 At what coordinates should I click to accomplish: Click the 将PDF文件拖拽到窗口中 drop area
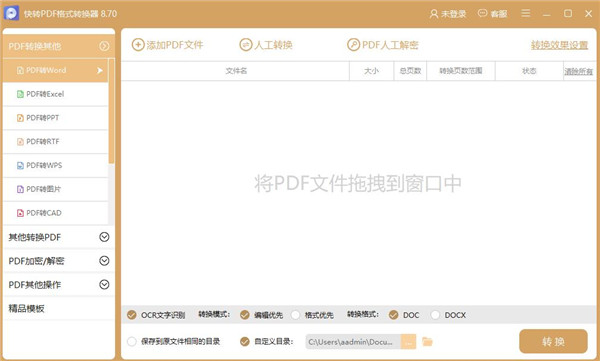coord(358,183)
